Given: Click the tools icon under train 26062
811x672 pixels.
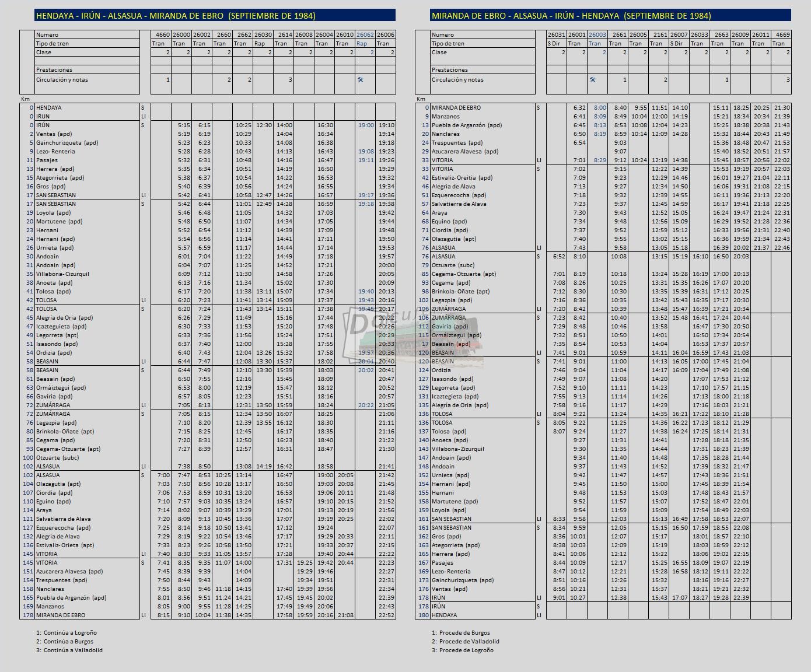Looking at the screenshot, I should click(361, 80).
